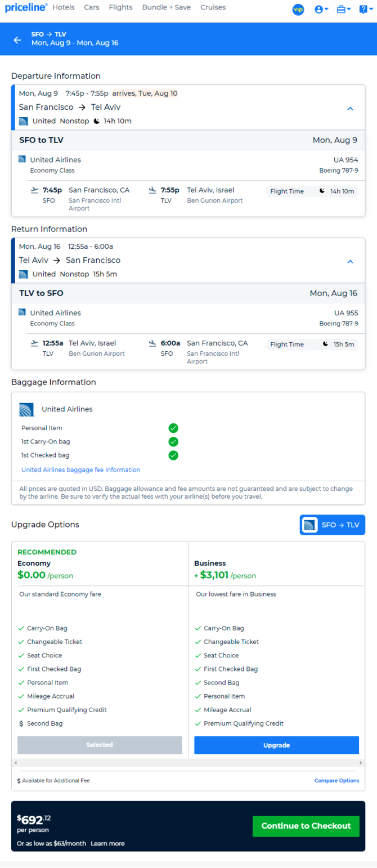
Task: Click the VIP badge icon
Action: click(x=298, y=10)
